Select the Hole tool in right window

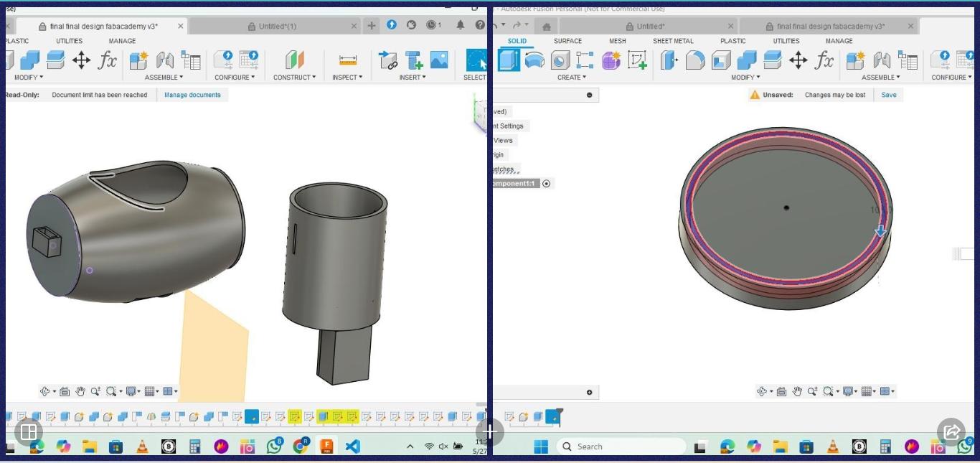coord(560,60)
